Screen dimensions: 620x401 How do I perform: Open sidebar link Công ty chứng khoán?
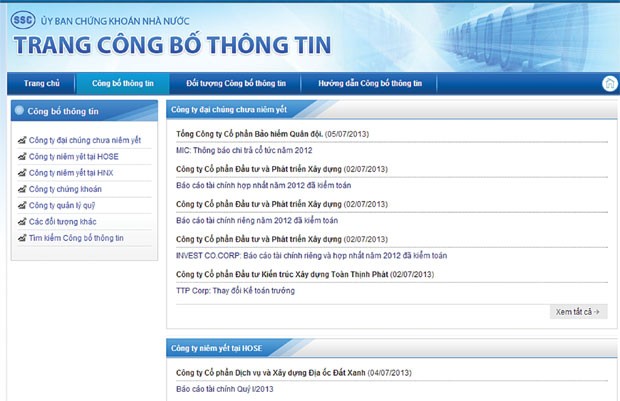(65, 189)
